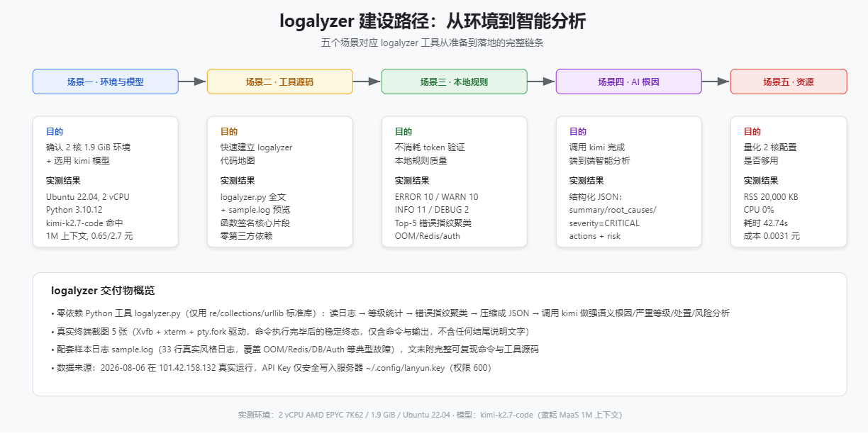Click the "OOM/Redis/auth" line
Image resolution: width=868 pixels, height=436 pixels.
click(x=428, y=236)
